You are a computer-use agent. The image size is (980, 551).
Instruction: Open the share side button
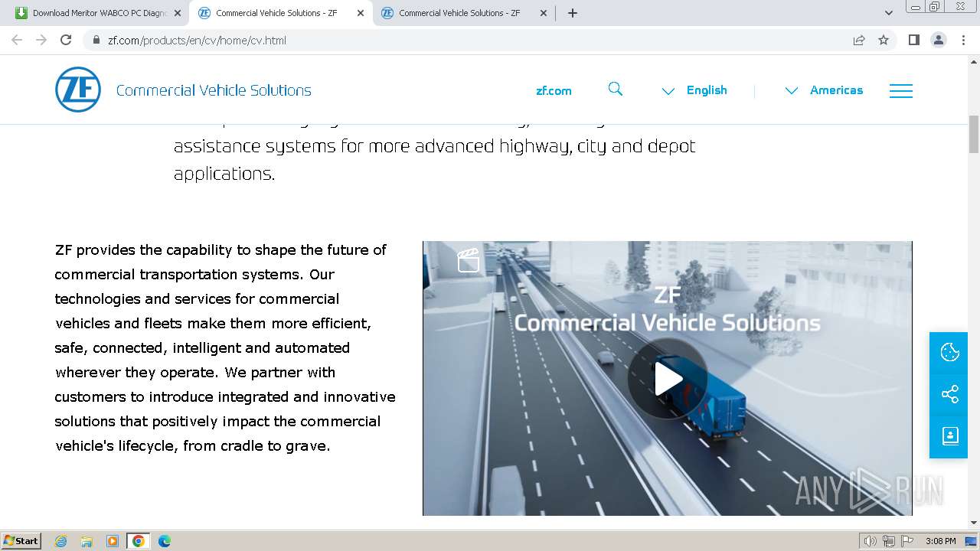pos(949,394)
